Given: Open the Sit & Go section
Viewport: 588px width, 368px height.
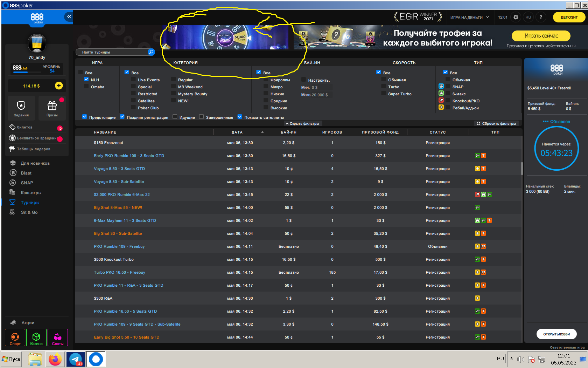Looking at the screenshot, I should click(29, 212).
